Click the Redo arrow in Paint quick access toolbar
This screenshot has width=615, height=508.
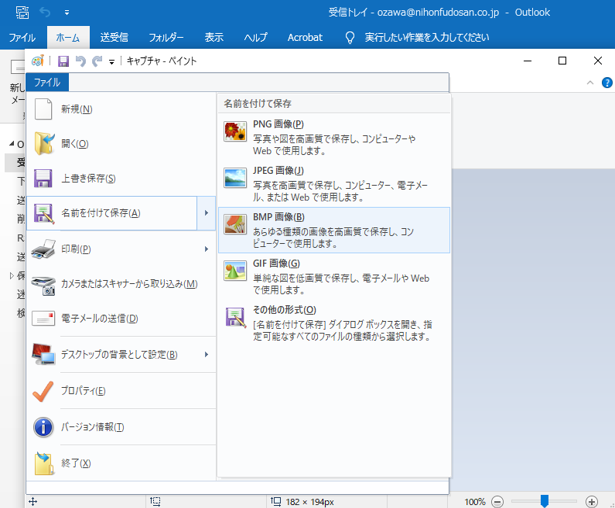click(x=97, y=61)
